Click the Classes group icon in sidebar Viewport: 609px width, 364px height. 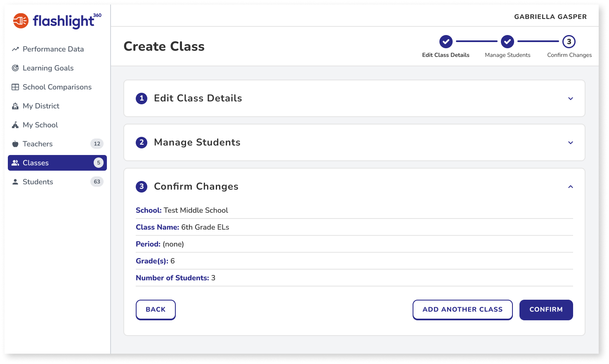coord(15,163)
